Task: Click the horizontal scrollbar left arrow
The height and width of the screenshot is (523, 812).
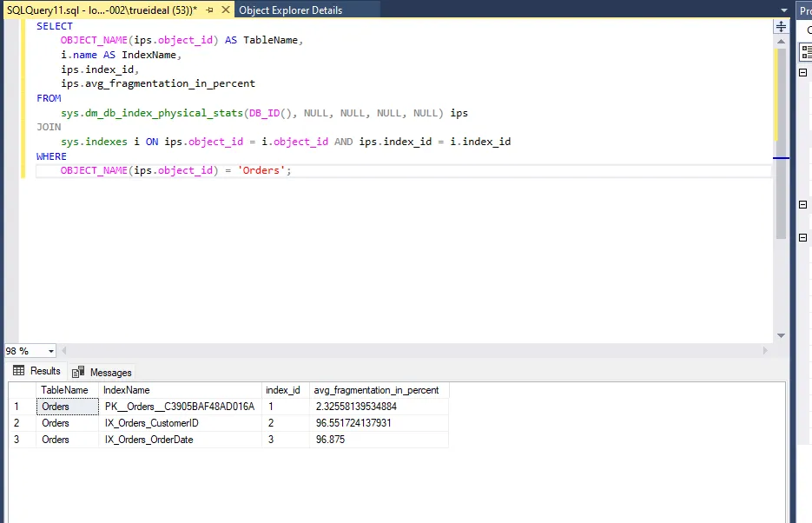Action: 66,351
